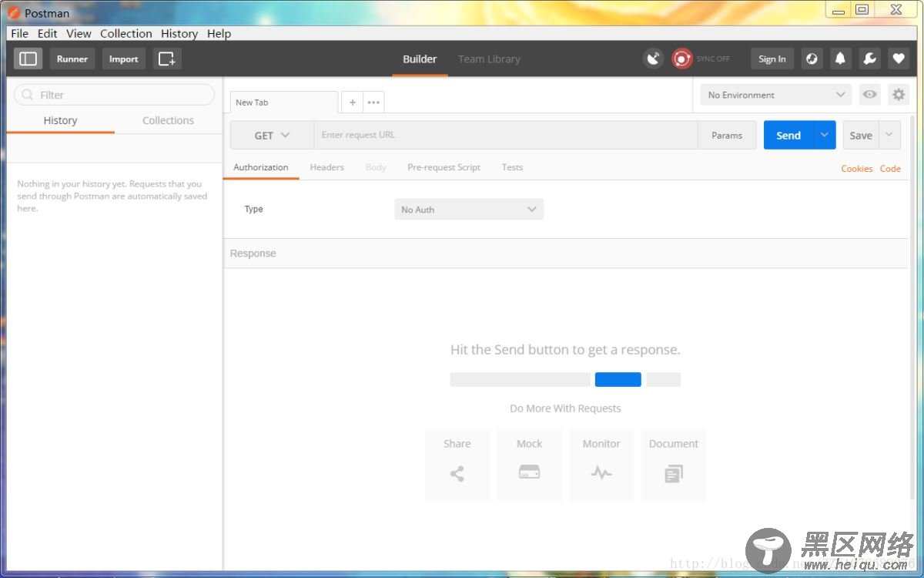Open the Help menu
Viewport: 924px width, 578px height.
click(219, 33)
